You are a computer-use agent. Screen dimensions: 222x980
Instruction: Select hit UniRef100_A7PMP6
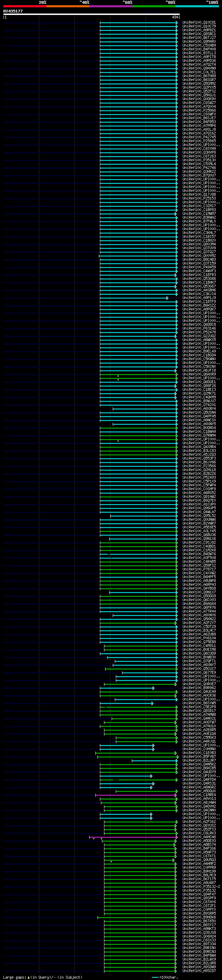[199, 125]
